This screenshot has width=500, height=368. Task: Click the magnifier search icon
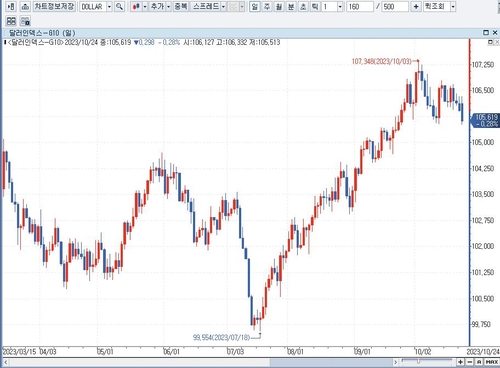coord(119,6)
